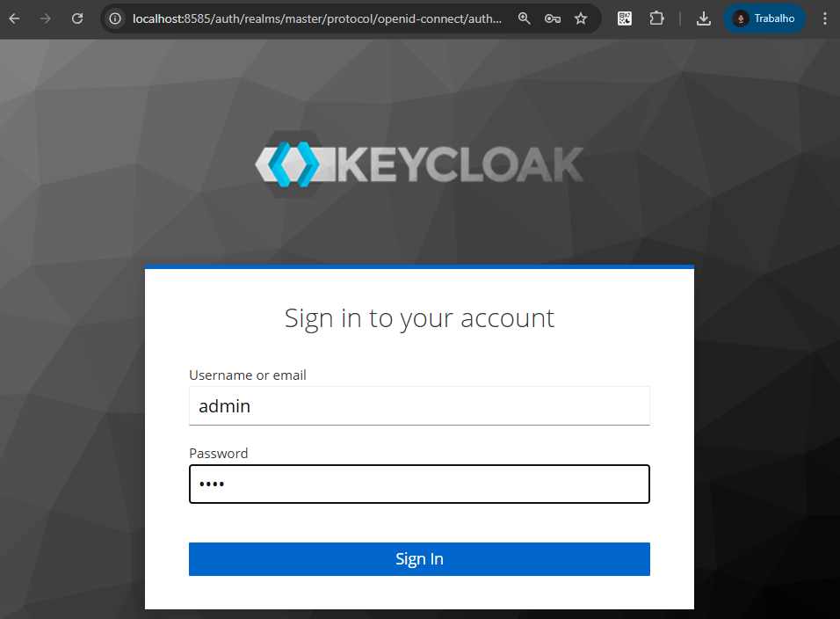Screen dimensions: 840x619
Task: Open Chrome's three-dot menu
Action: (824, 18)
